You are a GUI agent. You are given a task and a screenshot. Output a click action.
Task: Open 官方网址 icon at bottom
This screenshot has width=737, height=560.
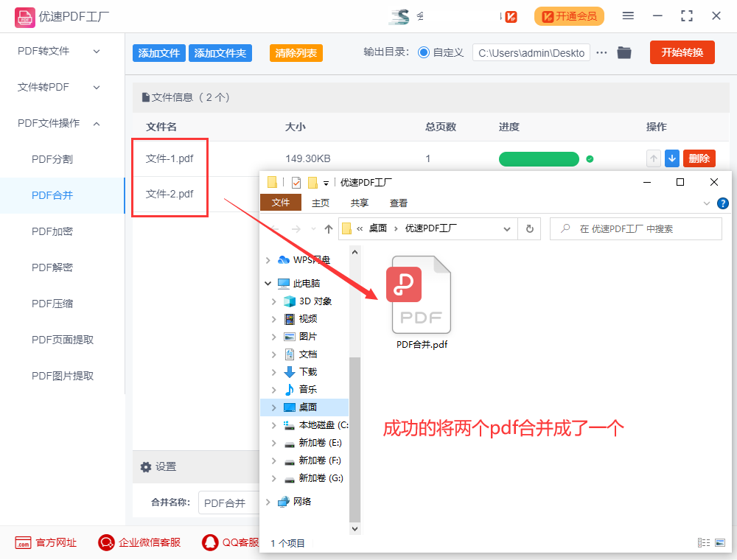tap(23, 543)
